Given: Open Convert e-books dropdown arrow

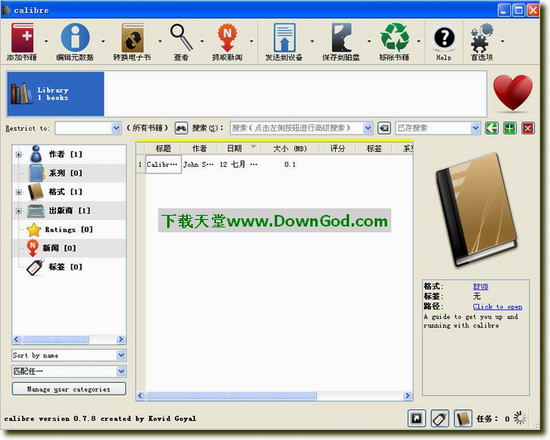Looking at the screenshot, I should 160,41.
